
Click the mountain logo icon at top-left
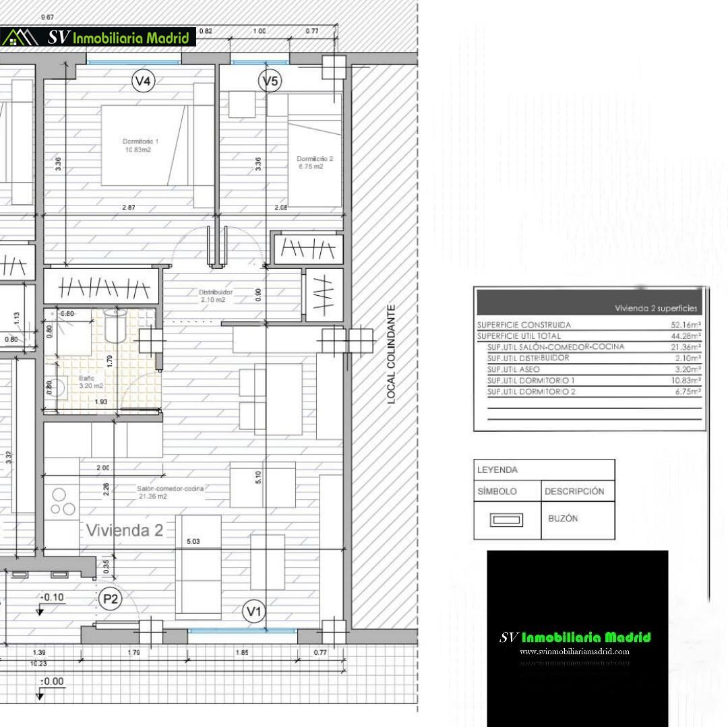point(20,37)
